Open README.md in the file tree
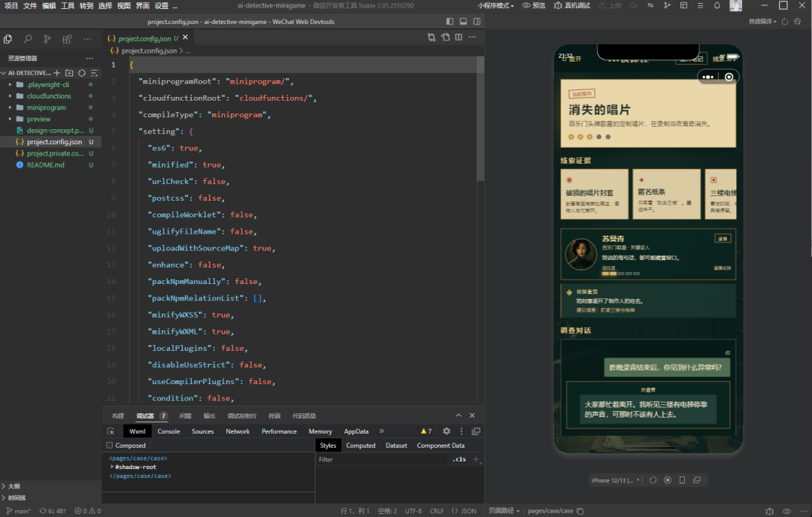The width and height of the screenshot is (812, 517). coord(46,165)
